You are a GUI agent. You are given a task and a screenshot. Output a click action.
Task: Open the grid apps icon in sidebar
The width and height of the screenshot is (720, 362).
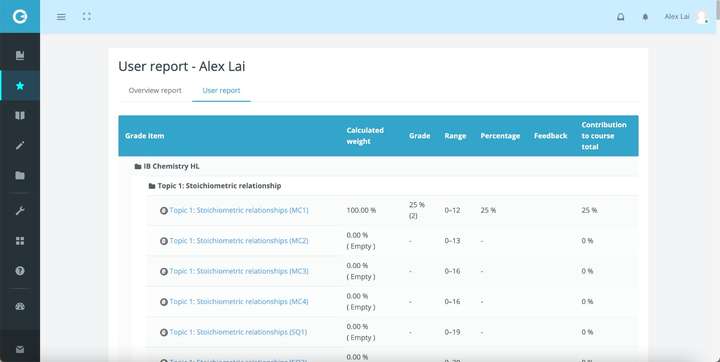point(20,241)
